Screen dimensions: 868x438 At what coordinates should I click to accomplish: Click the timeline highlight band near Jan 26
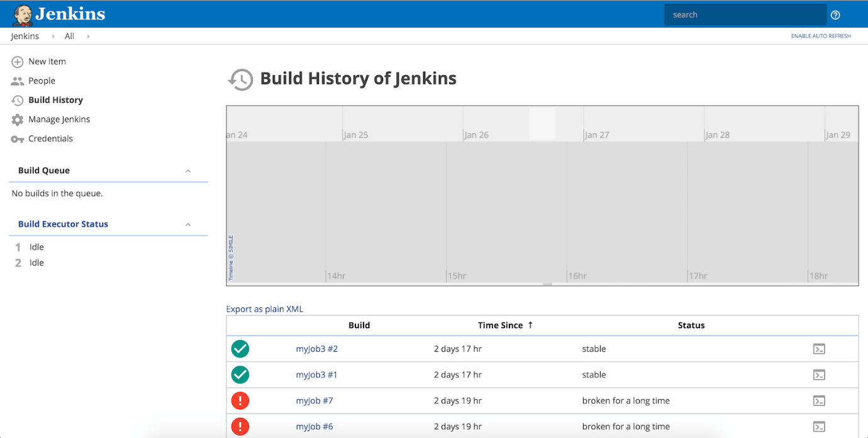coord(542,123)
